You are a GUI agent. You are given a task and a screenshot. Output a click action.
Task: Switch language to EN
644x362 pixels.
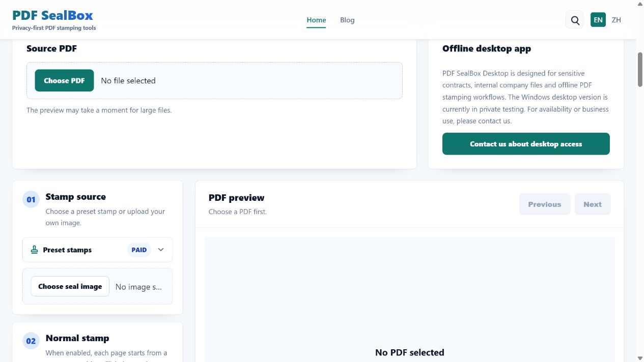tap(598, 20)
